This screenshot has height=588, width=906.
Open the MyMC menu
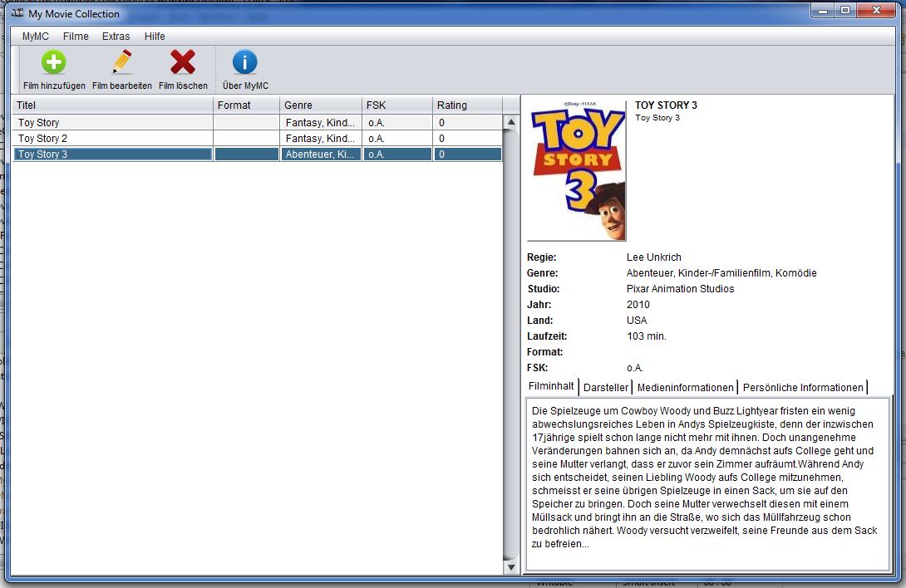coord(35,37)
